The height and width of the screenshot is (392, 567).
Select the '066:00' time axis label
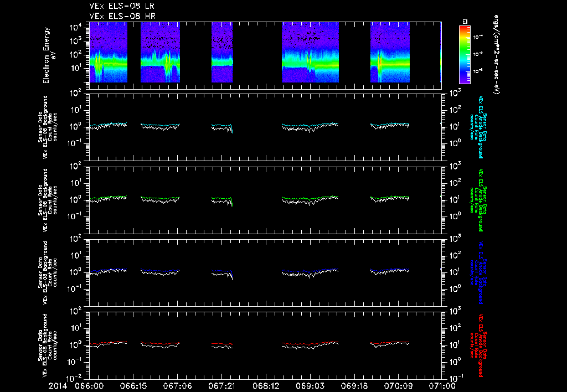pos(89,386)
